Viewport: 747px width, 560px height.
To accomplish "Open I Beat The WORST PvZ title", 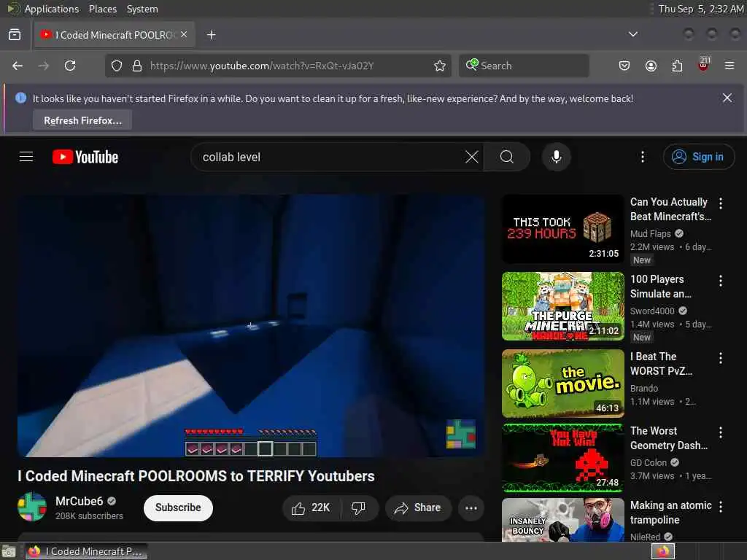I will tap(661, 364).
